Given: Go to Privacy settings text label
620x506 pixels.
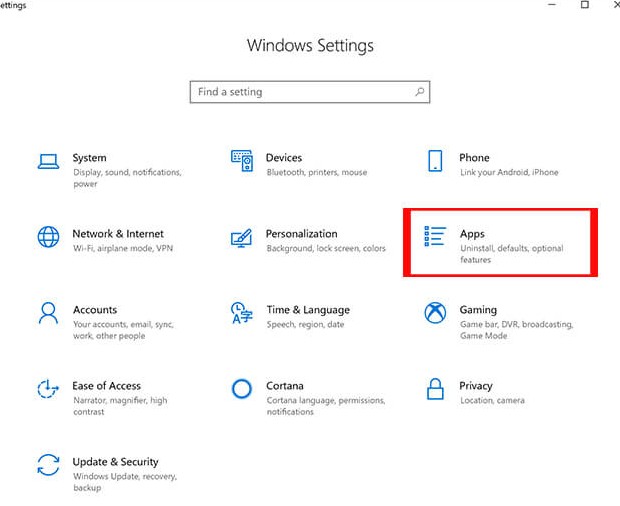Looking at the screenshot, I should [476, 386].
